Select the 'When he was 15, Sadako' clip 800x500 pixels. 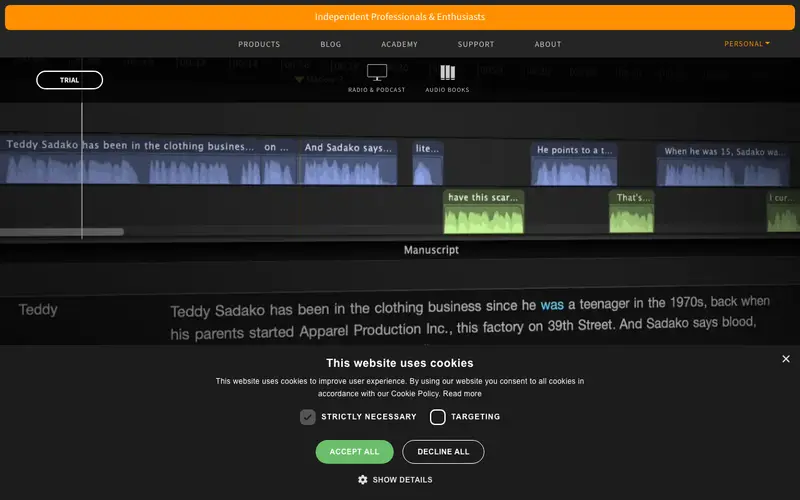tap(723, 165)
